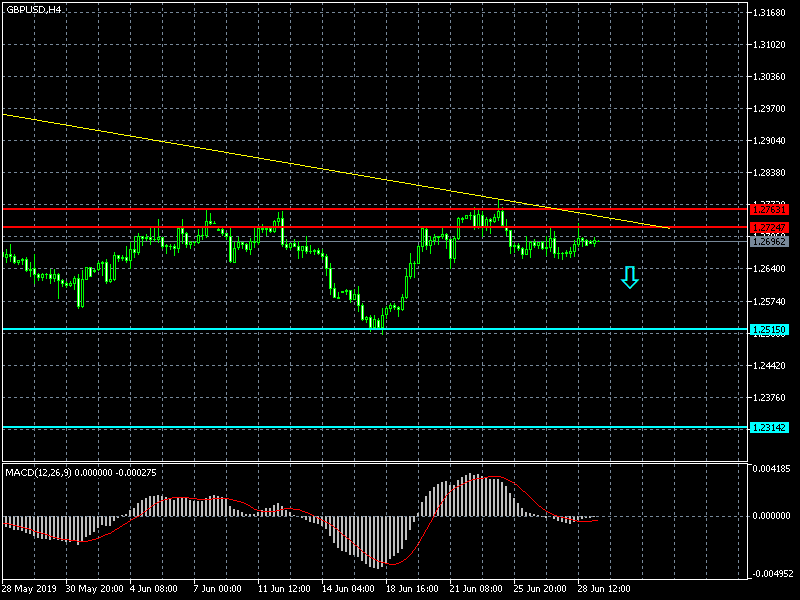
Task: Click the 25 Jun 20:00 time label
Action: coord(540,589)
